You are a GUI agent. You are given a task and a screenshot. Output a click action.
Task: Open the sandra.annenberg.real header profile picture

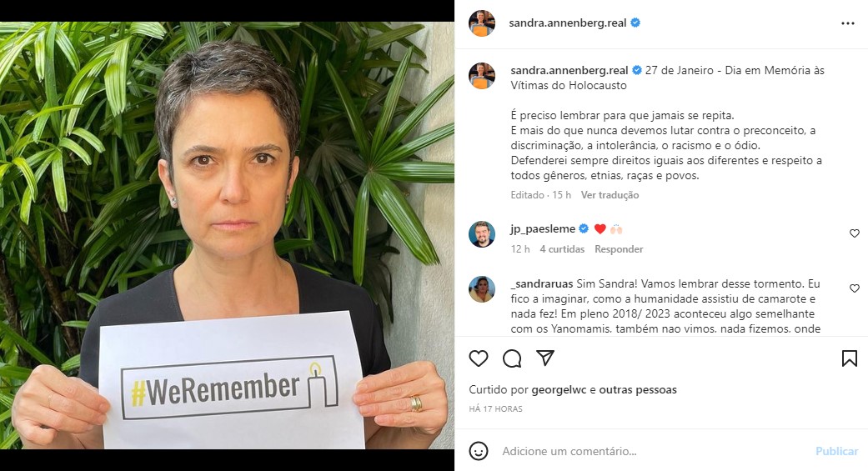[x=482, y=23]
